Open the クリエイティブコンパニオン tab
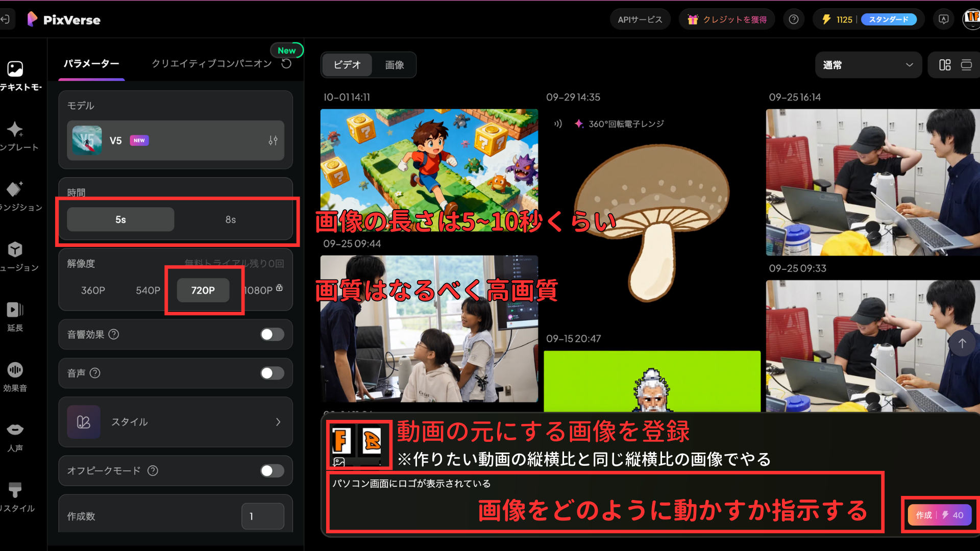 [211, 64]
